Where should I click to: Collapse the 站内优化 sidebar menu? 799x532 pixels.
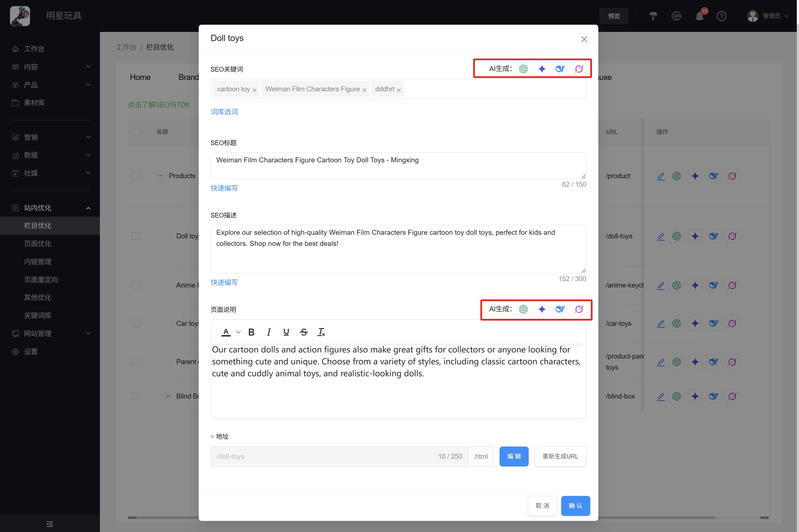(x=50, y=208)
